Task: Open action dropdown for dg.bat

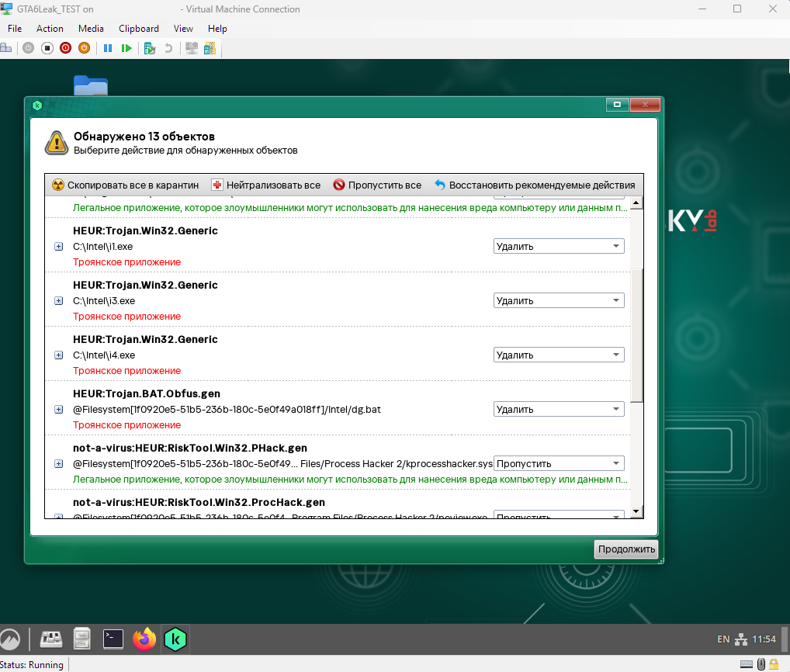Action: coord(559,410)
